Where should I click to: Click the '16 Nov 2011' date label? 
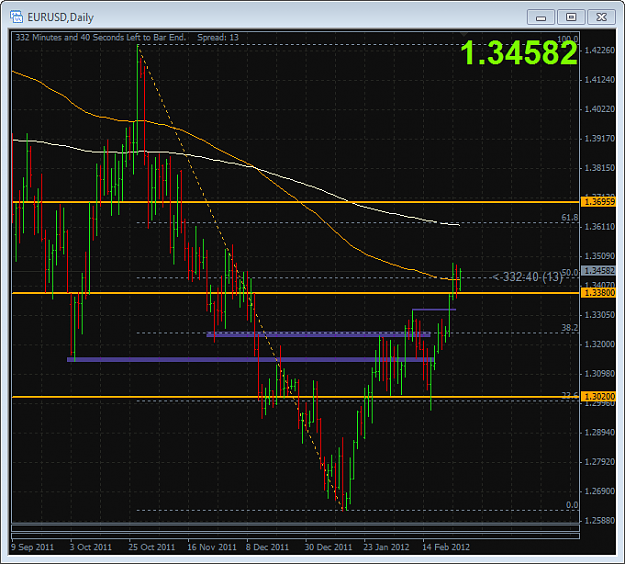212,547
